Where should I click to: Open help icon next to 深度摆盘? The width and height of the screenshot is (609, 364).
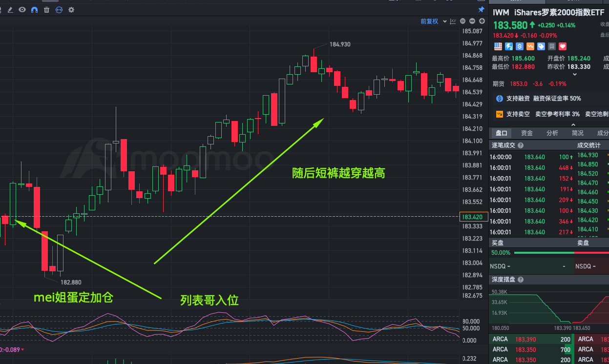pos(521,280)
